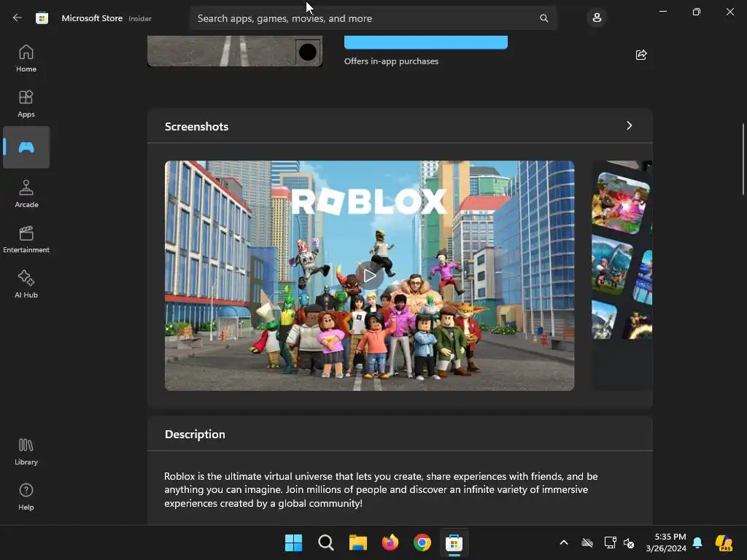The width and height of the screenshot is (747, 560).
Task: Open Entertainment section in sidebar
Action: click(26, 239)
